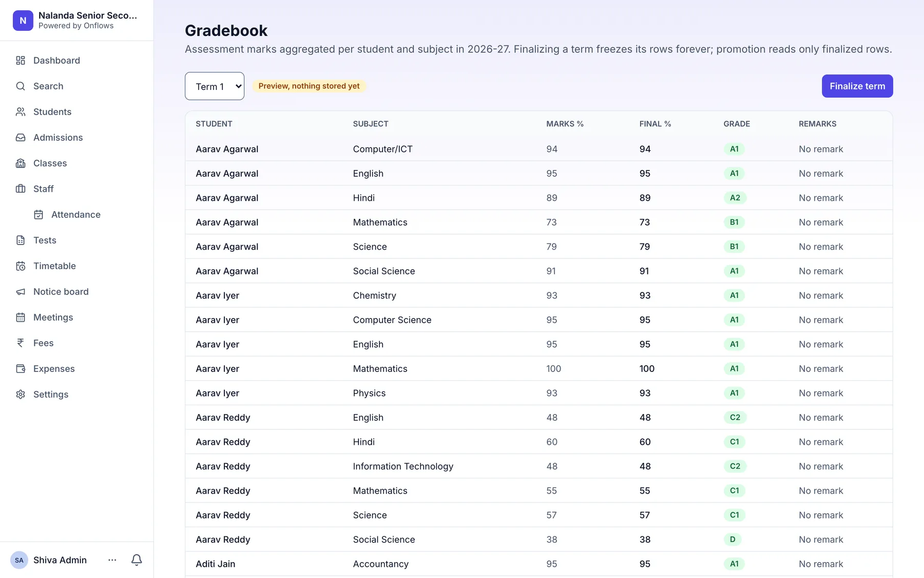Click Aarav Iyer Mathematics 100 final value
The image size is (924, 578).
[x=647, y=369]
